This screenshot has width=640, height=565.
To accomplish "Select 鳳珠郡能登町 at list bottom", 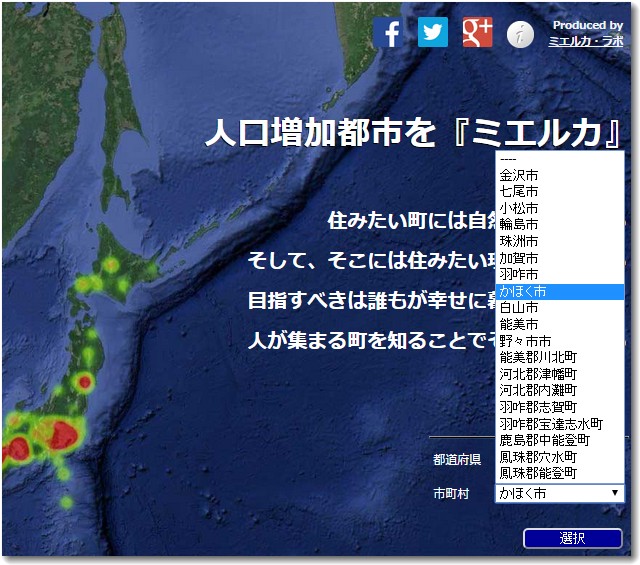I will click(538, 472).
